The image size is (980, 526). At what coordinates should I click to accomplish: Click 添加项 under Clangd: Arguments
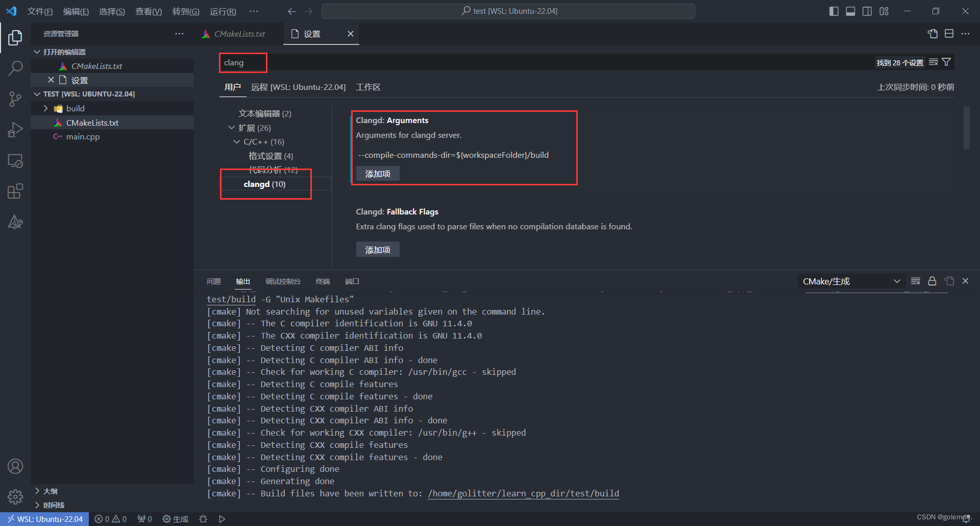pos(378,174)
